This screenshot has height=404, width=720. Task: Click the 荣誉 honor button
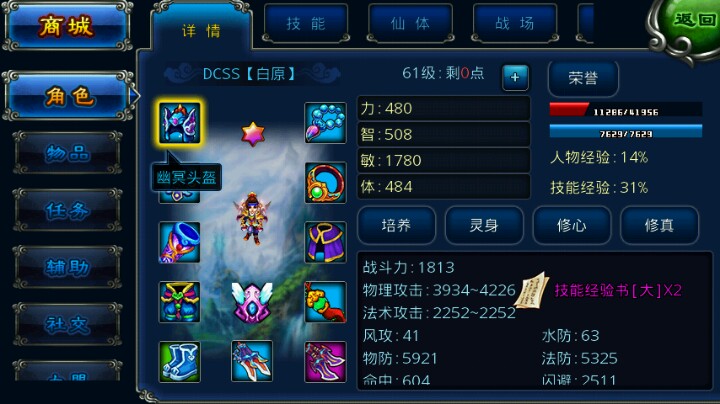(583, 78)
